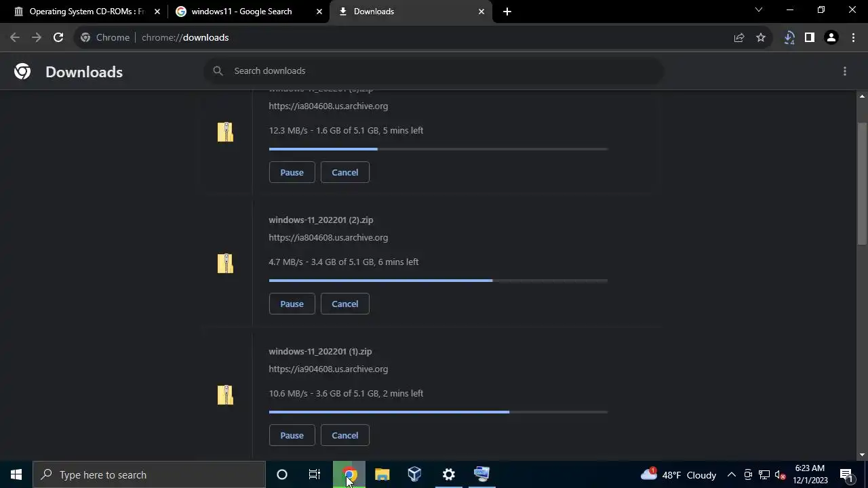Image resolution: width=868 pixels, height=488 pixels.
Task: Pause the 12.3 MB/s download
Action: (x=292, y=172)
